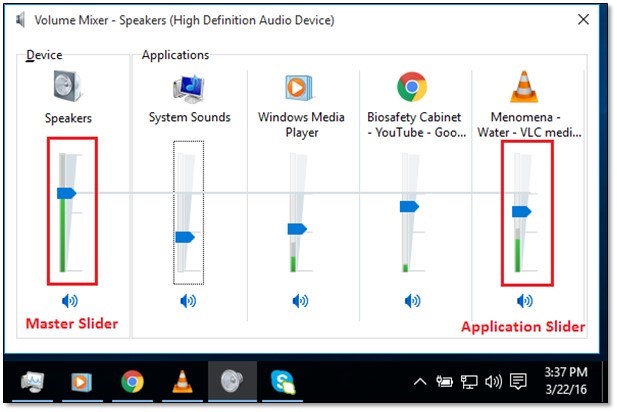Click the System Sounds application icon

189,88
